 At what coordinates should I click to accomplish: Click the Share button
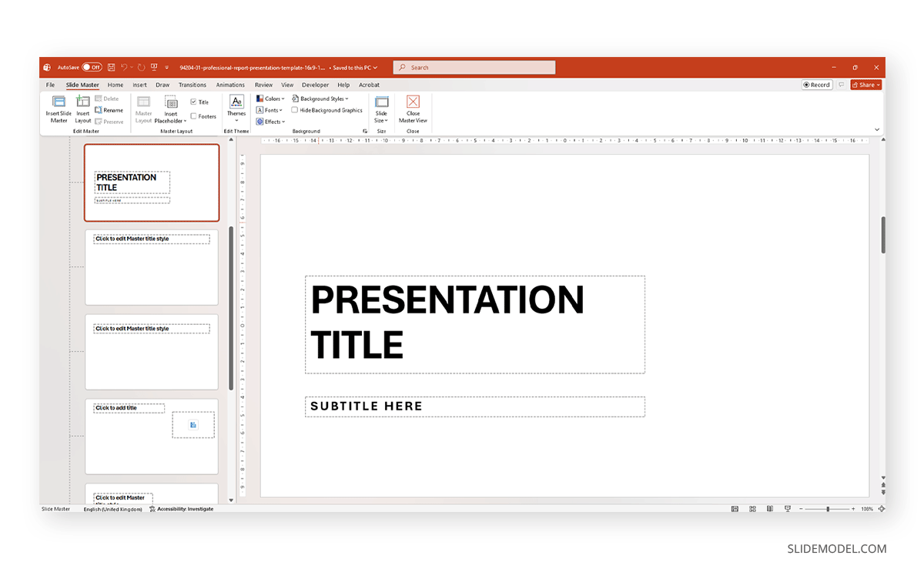click(866, 85)
